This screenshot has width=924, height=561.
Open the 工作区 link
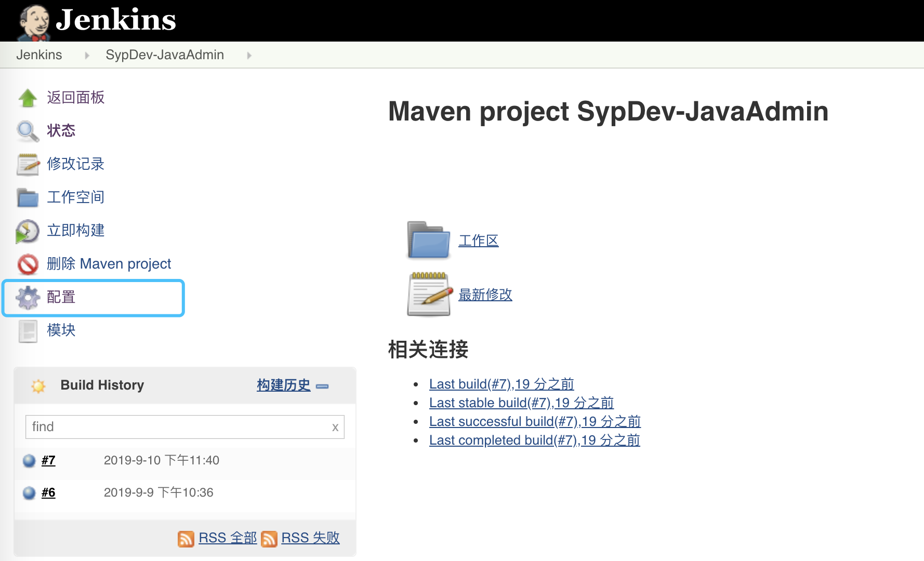tap(479, 241)
